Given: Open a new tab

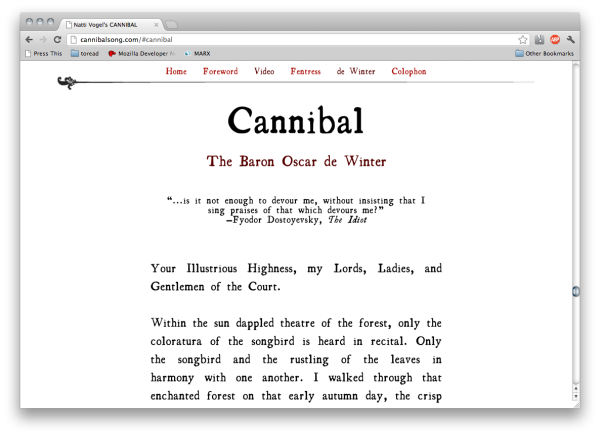Looking at the screenshot, I should (170, 23).
